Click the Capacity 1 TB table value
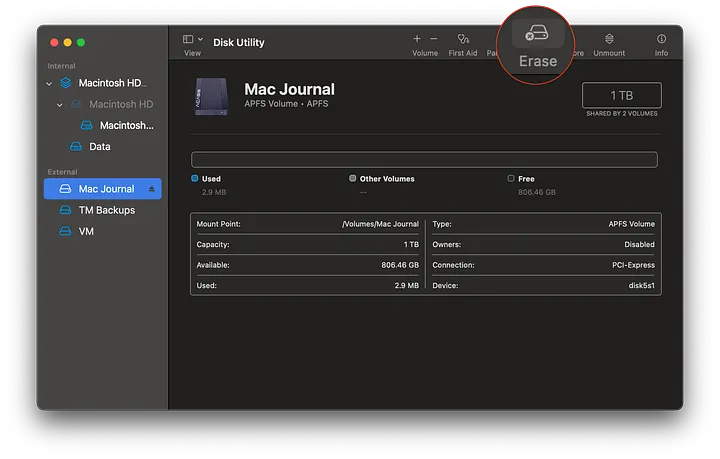This screenshot has width=720, height=459. coord(411,244)
